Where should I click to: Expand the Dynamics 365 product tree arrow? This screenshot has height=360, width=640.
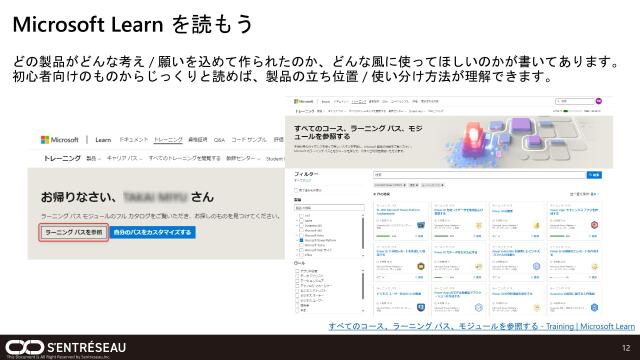[297, 225]
